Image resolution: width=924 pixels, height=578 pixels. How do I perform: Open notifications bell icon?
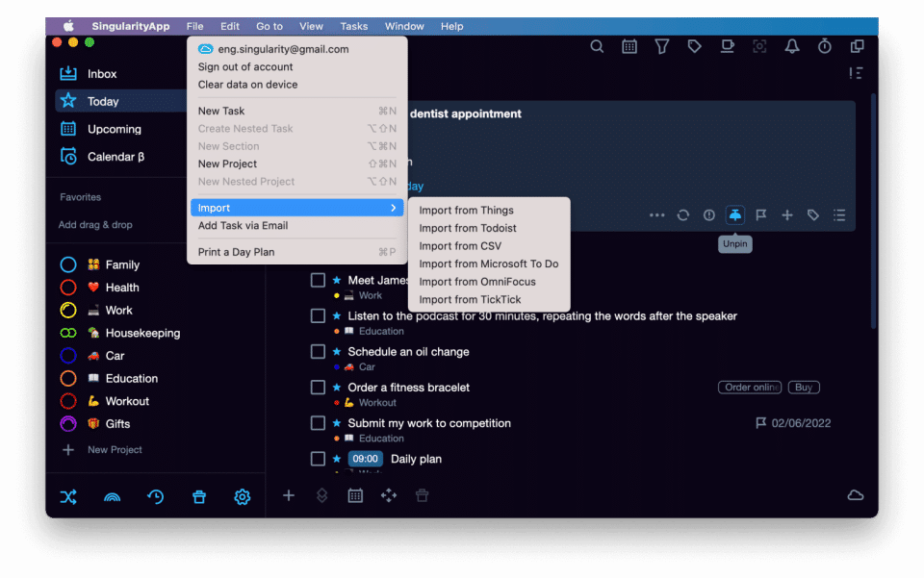pos(792,46)
